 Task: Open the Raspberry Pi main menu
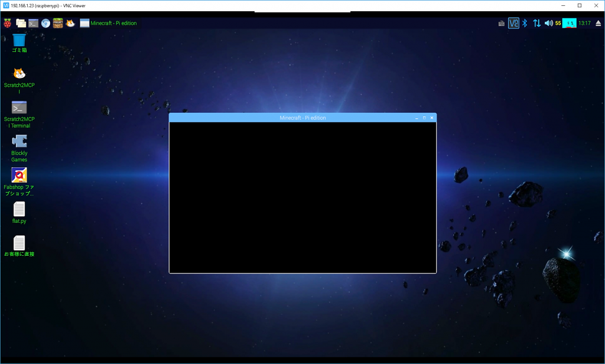[x=7, y=23]
